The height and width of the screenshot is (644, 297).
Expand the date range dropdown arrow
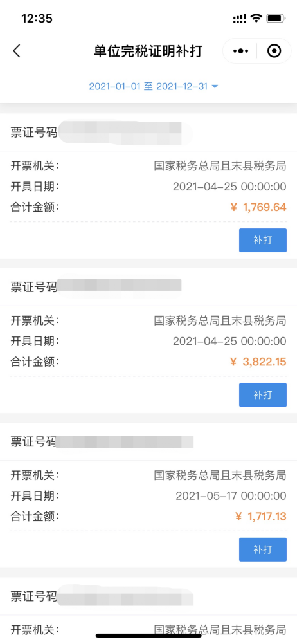coord(214,87)
